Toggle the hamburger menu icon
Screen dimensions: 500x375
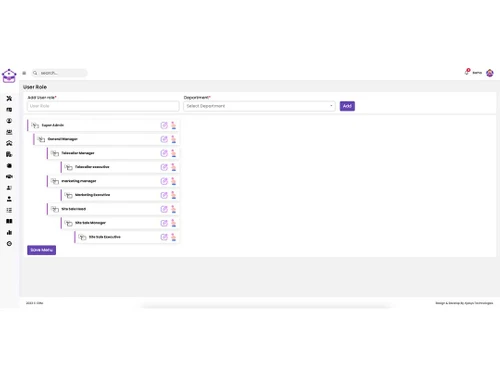(x=24, y=73)
